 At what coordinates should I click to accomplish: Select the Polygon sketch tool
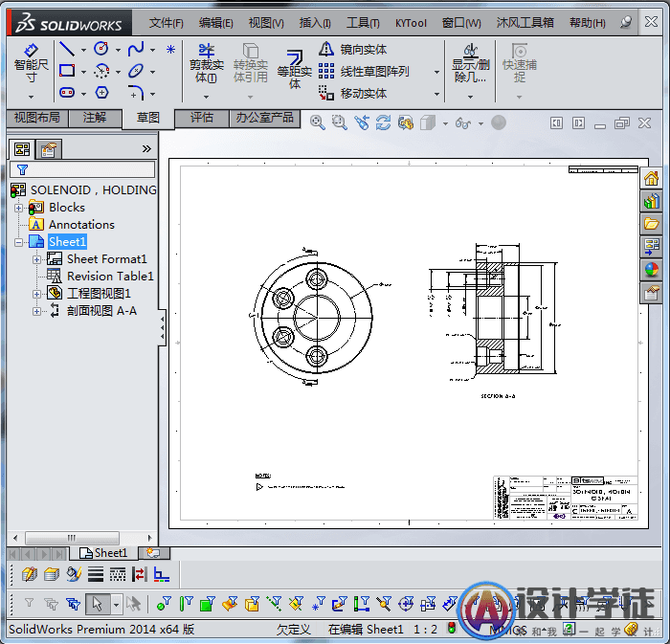click(x=101, y=93)
